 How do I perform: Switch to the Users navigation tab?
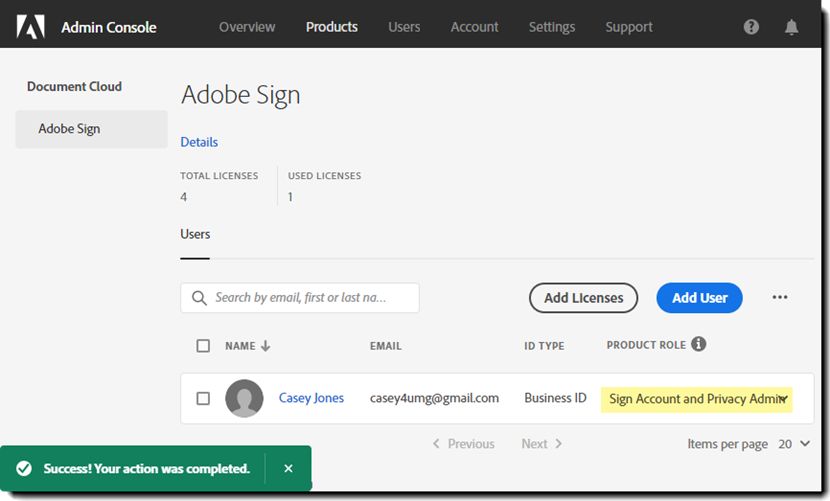point(404,27)
